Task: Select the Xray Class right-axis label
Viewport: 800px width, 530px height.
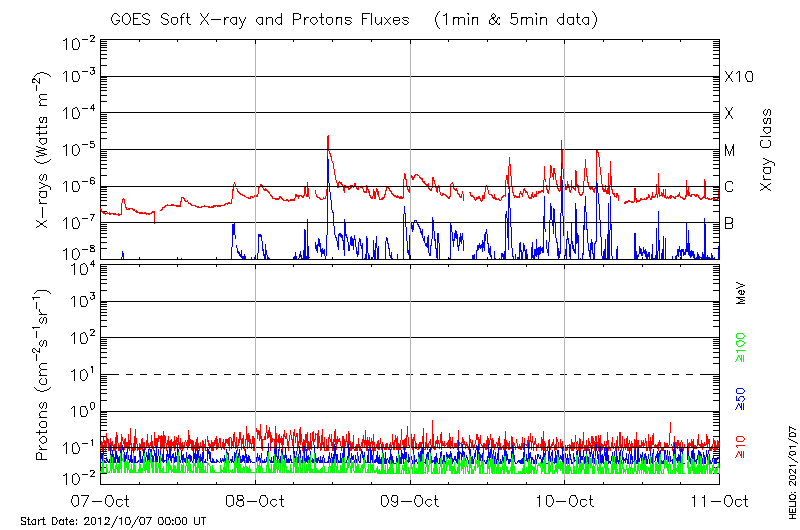Action: coord(766,150)
